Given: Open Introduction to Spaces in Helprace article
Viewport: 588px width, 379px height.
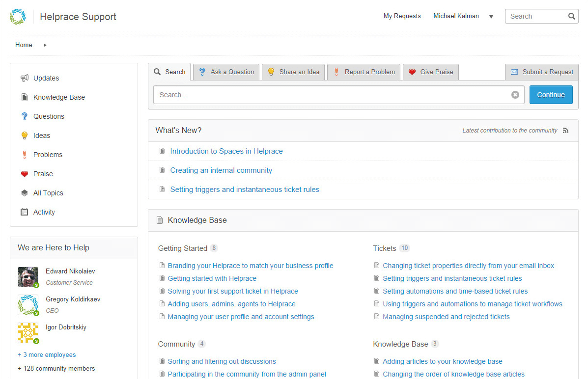Looking at the screenshot, I should pos(226,151).
